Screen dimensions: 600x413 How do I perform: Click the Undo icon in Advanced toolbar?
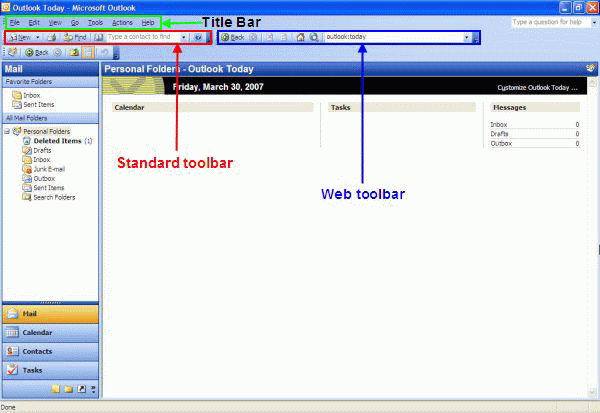[104, 52]
